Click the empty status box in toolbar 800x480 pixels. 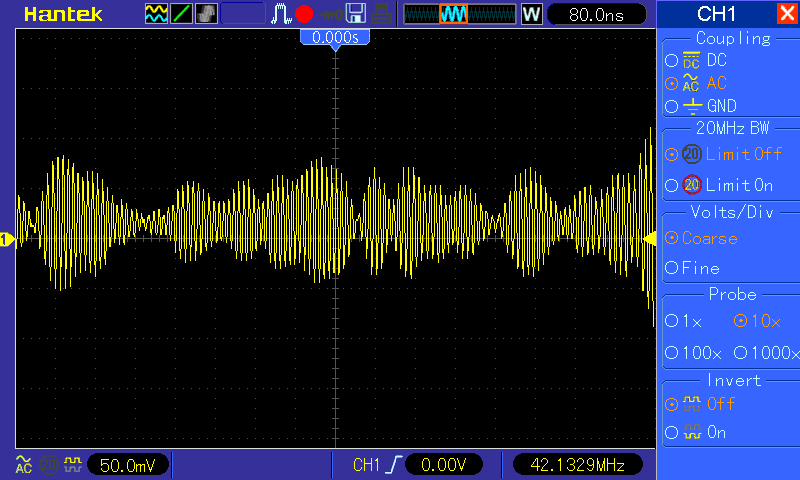pyautogui.click(x=243, y=14)
